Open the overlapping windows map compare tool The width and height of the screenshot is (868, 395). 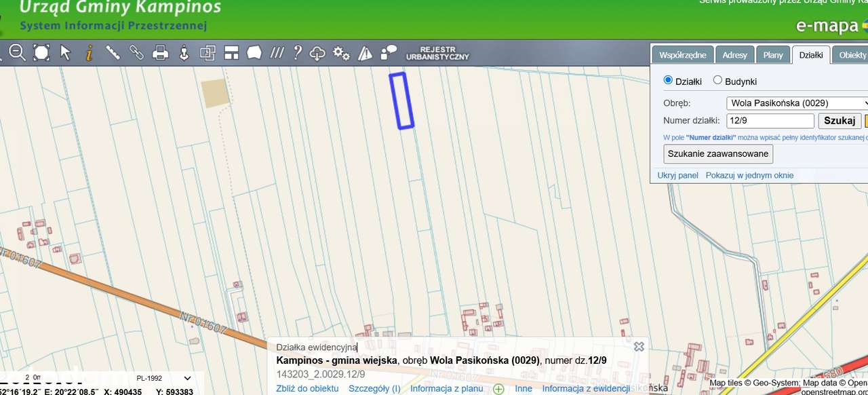click(208, 52)
